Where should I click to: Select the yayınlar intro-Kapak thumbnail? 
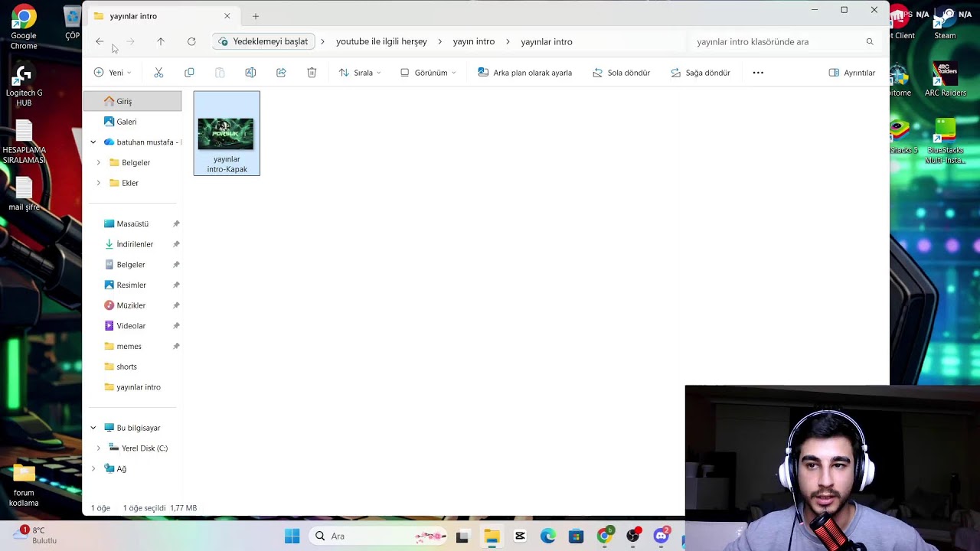pyautogui.click(x=227, y=133)
